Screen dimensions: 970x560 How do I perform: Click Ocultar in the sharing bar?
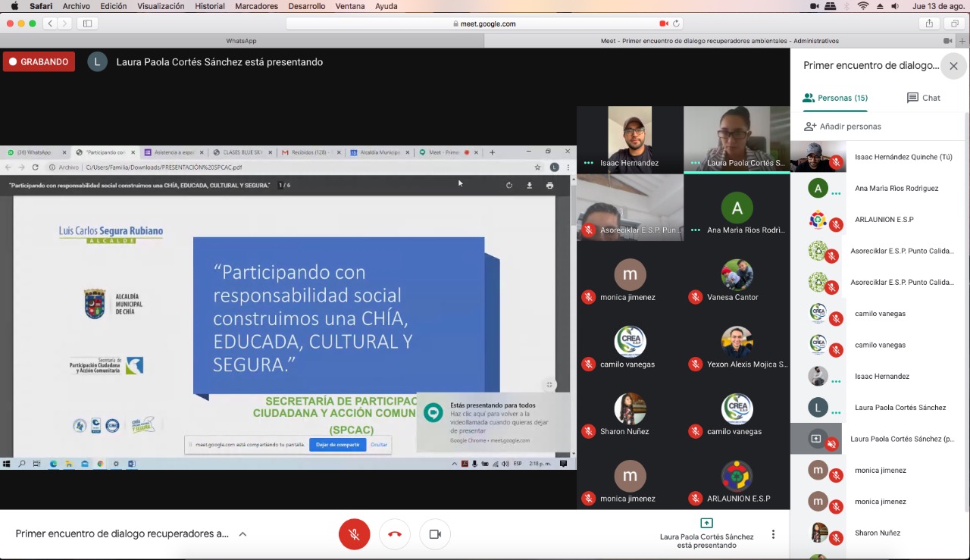point(379,445)
